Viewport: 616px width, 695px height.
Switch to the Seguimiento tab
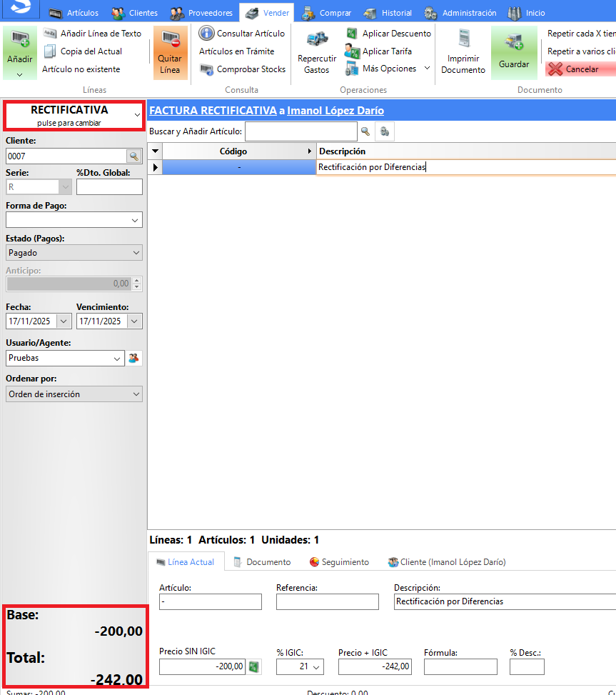339,562
